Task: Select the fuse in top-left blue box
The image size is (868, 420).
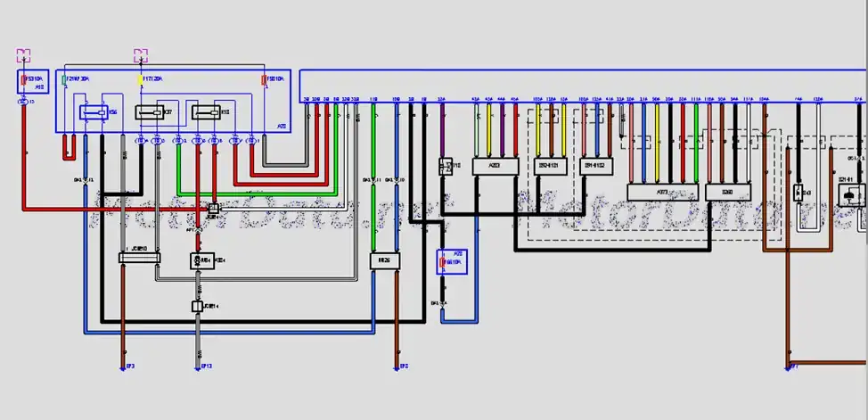Action: 23,84
